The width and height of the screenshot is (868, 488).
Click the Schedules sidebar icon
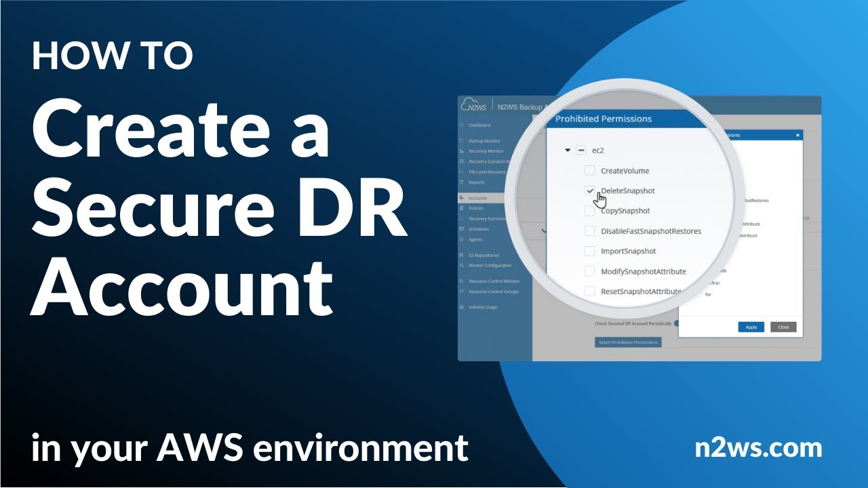462,229
